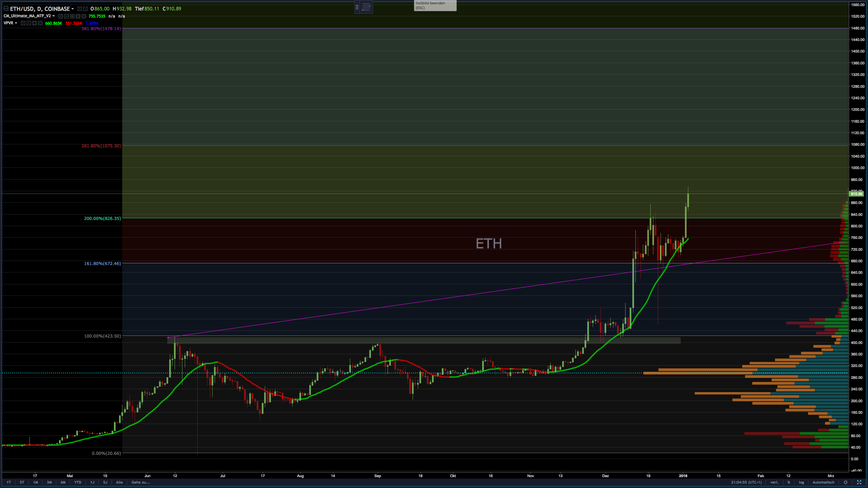Toggle the VPVR indicator eye icon
This screenshot has height=488, width=868.
tap(23, 23)
